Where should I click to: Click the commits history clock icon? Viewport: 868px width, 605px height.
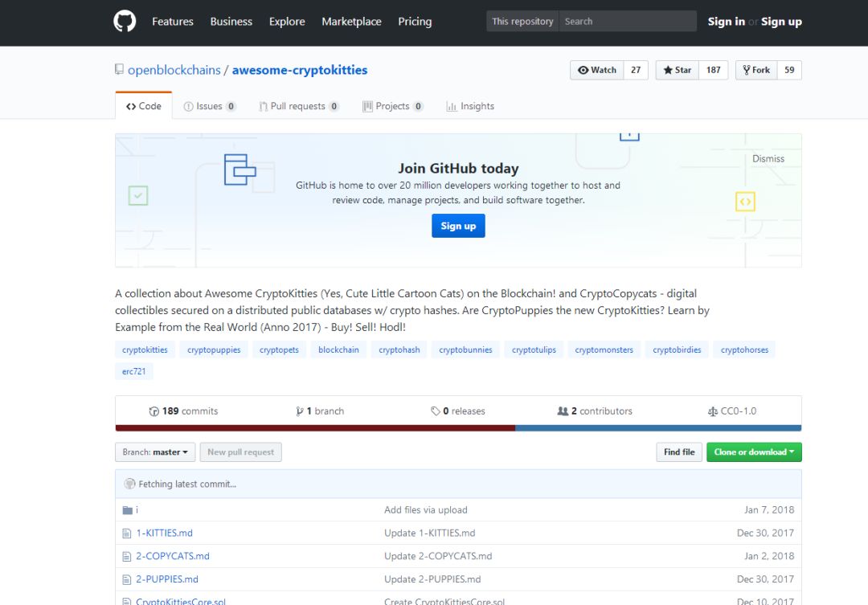coord(154,411)
